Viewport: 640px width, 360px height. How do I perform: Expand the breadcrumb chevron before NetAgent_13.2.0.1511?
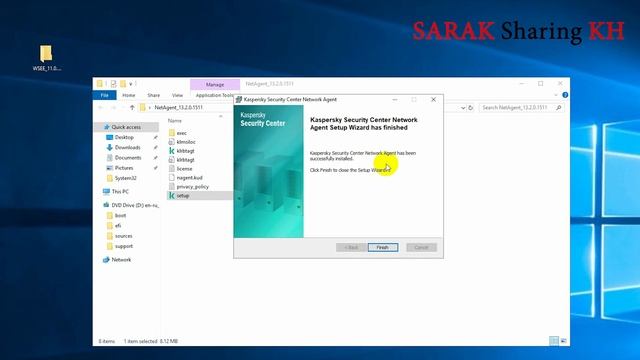coord(149,107)
